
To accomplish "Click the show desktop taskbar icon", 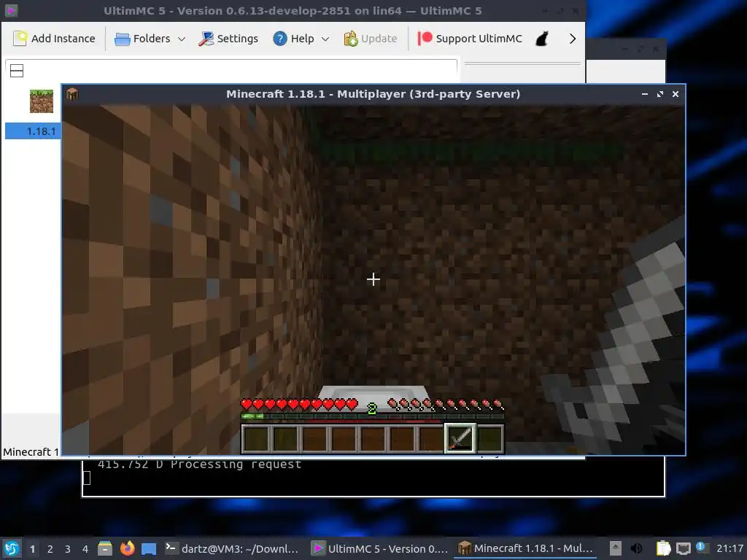I will tap(149, 548).
